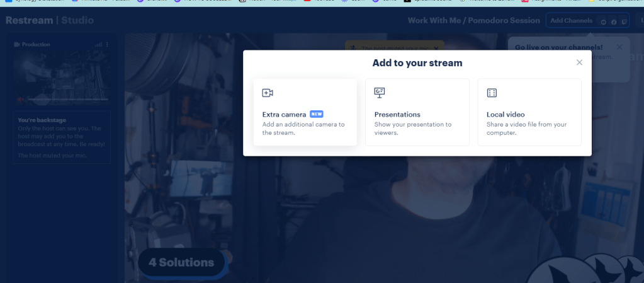Click the camera-plus icon for Extra camera

point(268,93)
